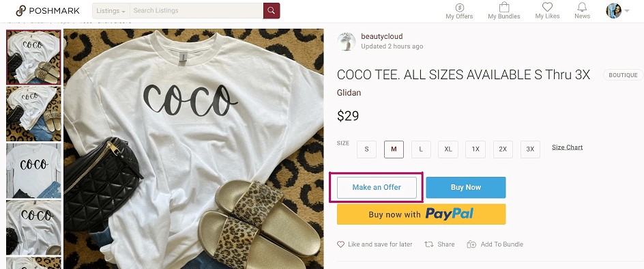The height and width of the screenshot is (269, 644).
Task: Click the Make an Offer button
Action: [x=377, y=188]
